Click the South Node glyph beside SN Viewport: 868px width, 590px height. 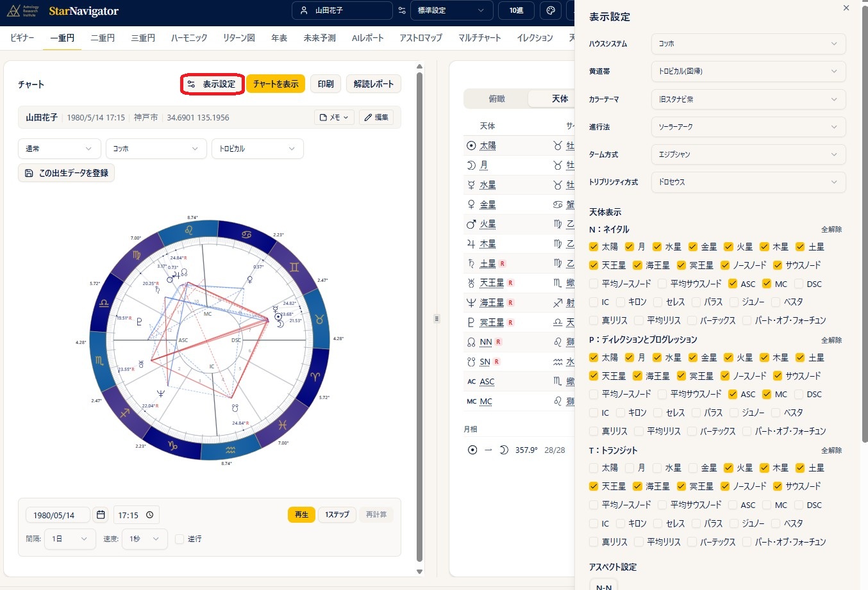click(x=471, y=362)
